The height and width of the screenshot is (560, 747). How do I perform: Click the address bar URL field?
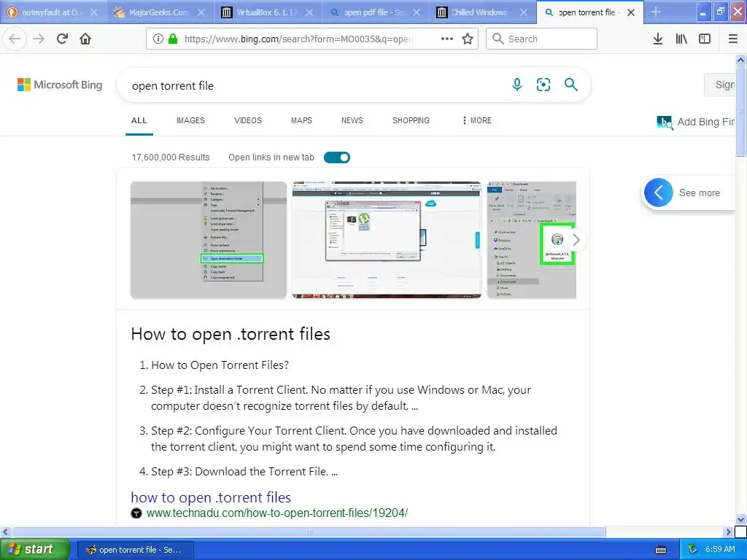click(298, 39)
